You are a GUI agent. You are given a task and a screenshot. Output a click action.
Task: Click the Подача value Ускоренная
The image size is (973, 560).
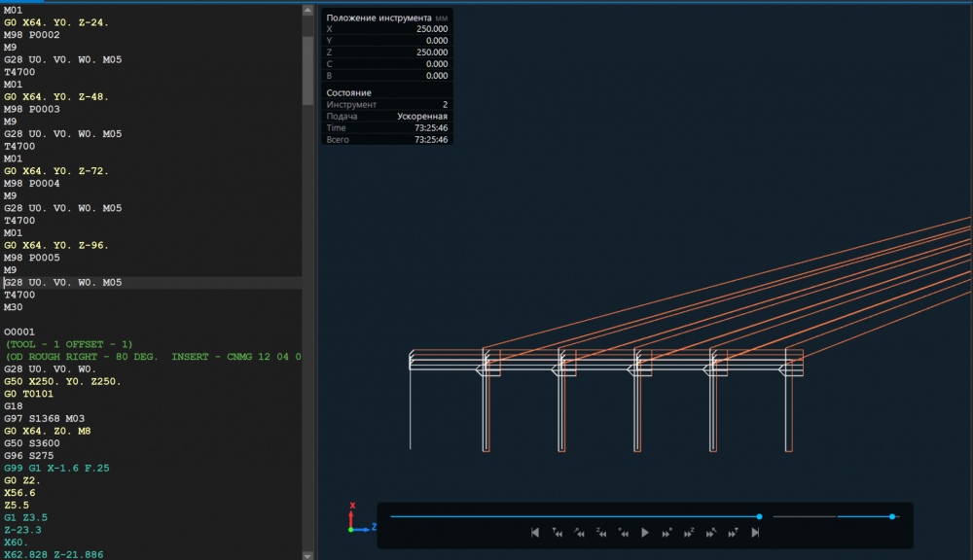click(x=422, y=117)
